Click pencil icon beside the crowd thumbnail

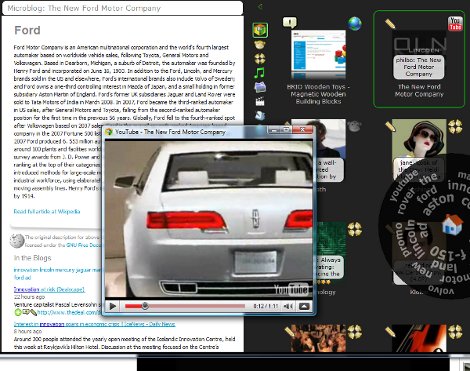289,331
